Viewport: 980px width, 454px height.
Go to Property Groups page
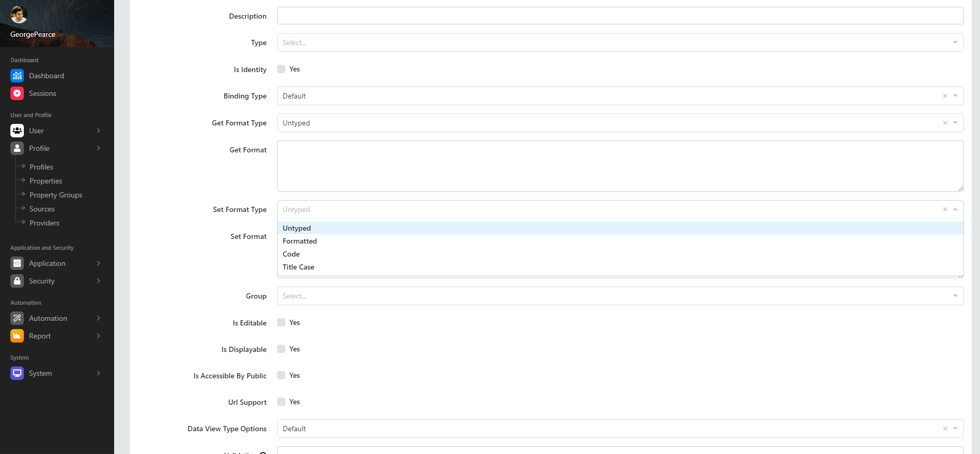point(56,195)
